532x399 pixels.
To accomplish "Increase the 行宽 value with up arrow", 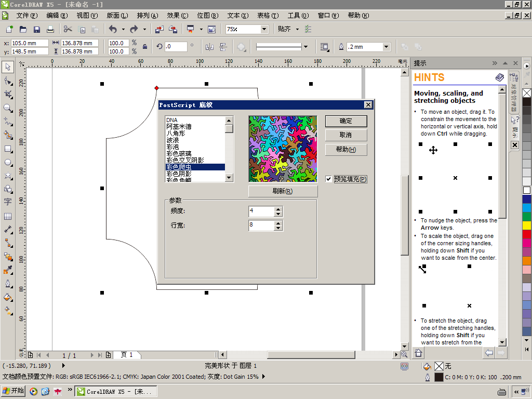I will pyautogui.click(x=278, y=223).
